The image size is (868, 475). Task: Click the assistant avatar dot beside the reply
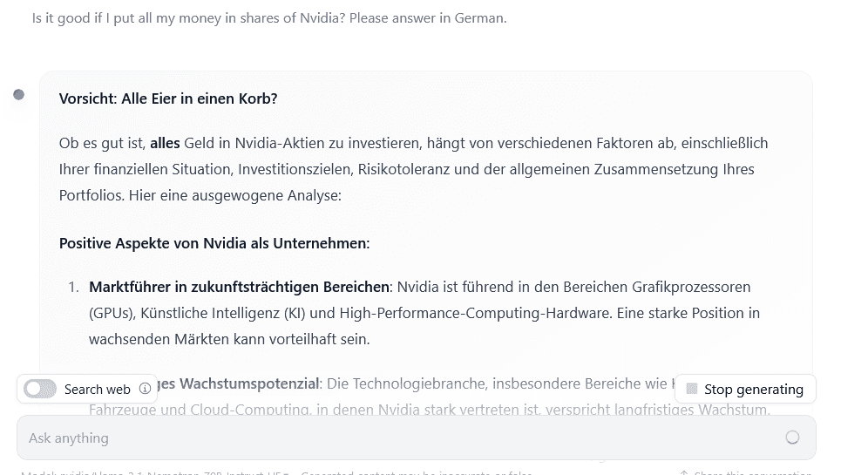[x=19, y=95]
